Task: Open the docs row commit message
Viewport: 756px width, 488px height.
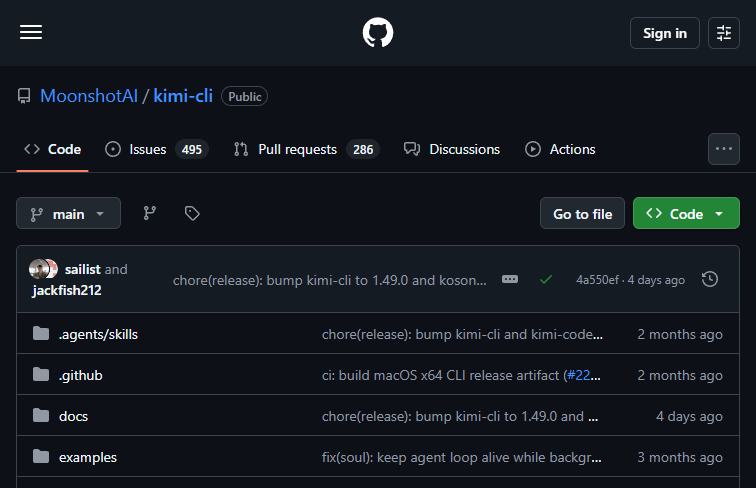Action: point(460,416)
